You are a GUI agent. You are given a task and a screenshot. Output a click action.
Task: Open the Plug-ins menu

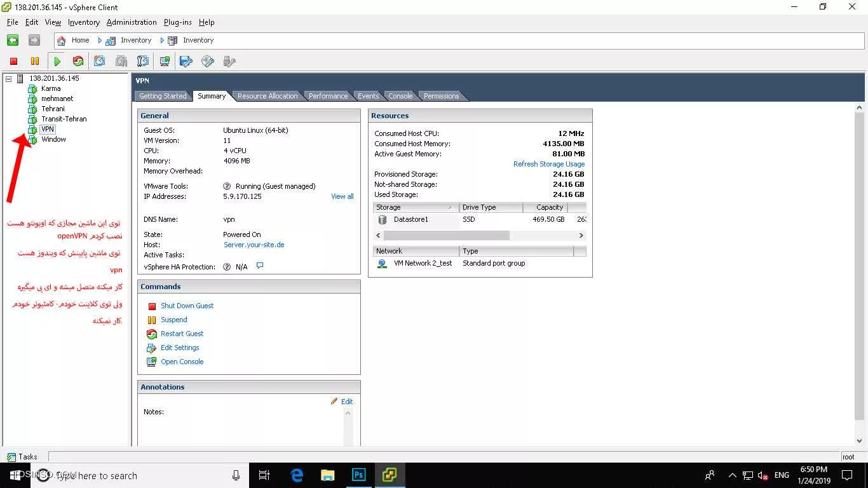178,22
